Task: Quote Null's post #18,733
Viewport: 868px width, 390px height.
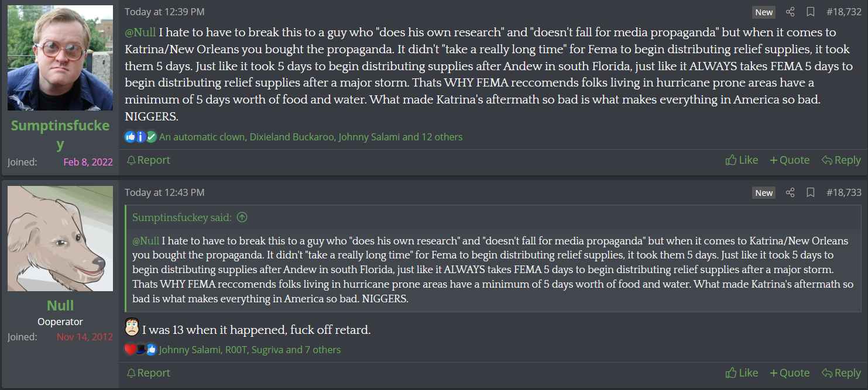Action: point(790,373)
